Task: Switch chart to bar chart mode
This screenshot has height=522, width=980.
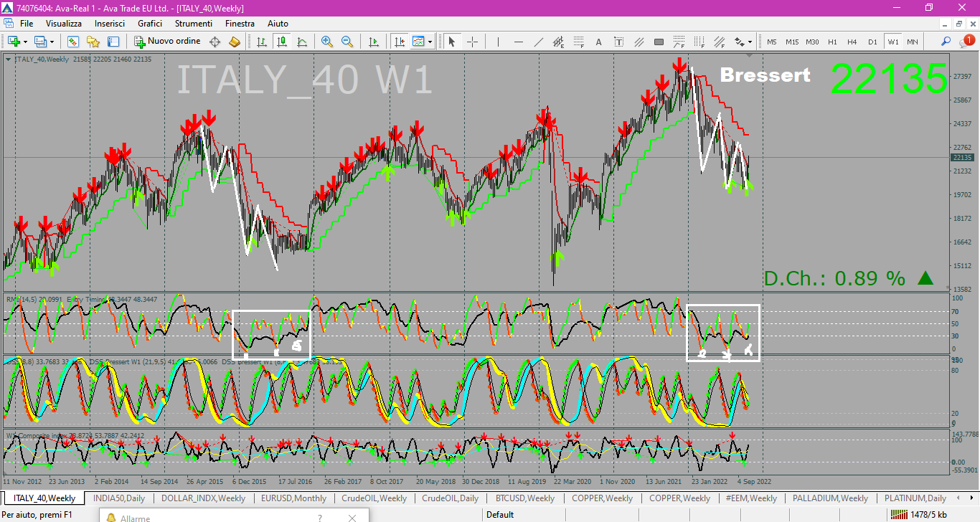Action: [262, 42]
